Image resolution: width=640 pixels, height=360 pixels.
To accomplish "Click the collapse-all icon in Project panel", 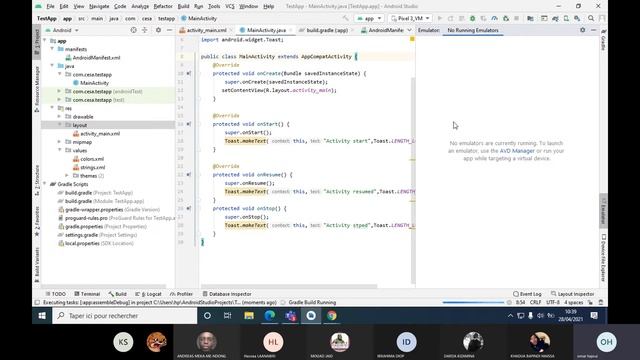I will tap(144, 30).
